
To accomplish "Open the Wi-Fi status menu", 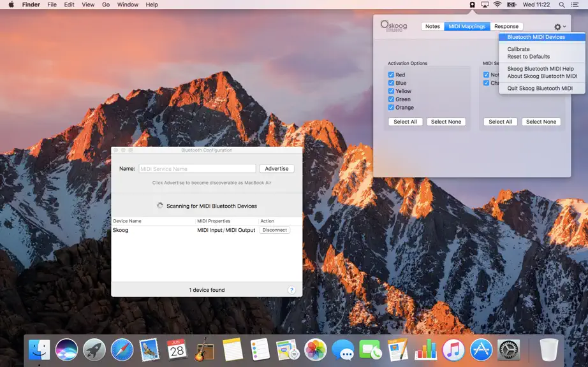I will [497, 4].
